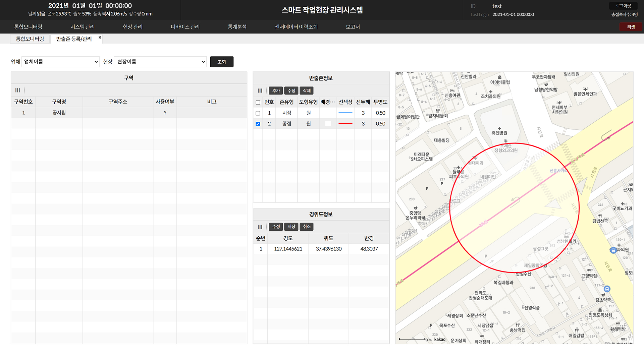The image size is (644, 362).
Task: Open the 통계분석 menu
Action: 237,27
